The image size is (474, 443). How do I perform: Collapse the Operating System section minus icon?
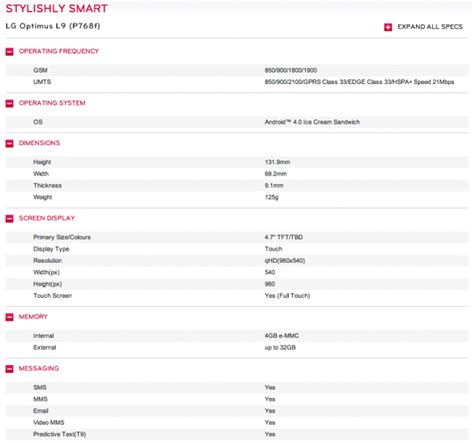(x=10, y=103)
